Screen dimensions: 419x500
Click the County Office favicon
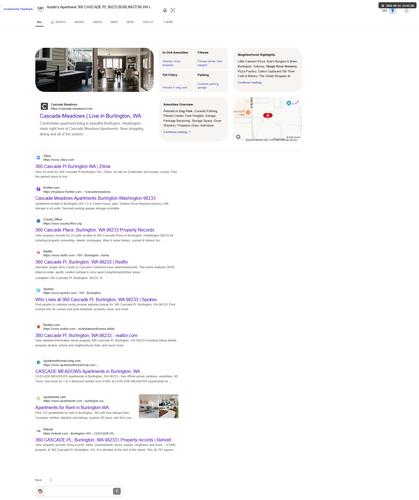[38, 221]
